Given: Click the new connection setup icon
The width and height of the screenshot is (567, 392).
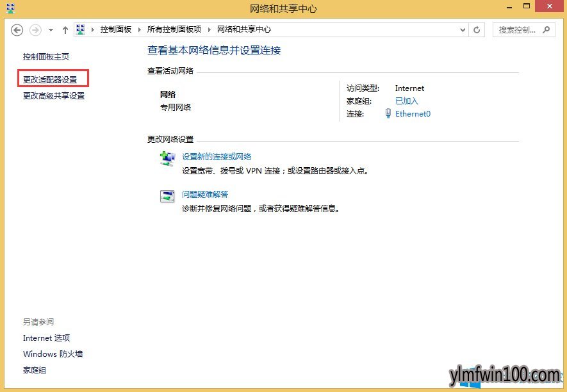Looking at the screenshot, I should click(167, 159).
